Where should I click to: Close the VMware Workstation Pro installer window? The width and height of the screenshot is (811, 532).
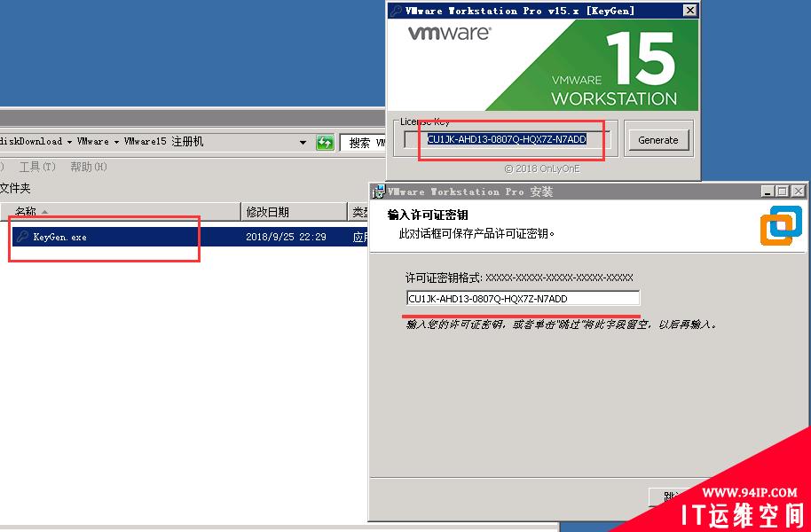798,192
